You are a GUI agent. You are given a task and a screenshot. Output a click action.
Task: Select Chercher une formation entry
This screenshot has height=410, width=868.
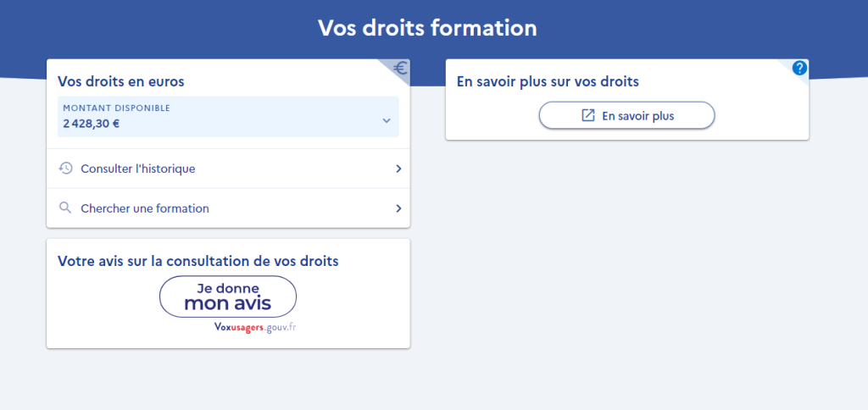coord(145,208)
